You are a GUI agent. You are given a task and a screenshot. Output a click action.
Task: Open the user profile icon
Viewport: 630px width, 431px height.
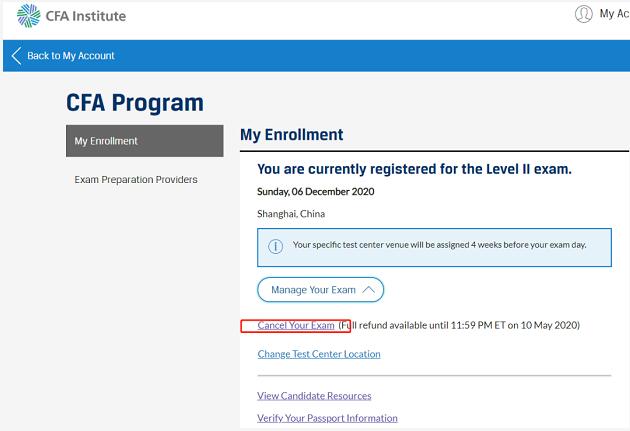coord(584,14)
